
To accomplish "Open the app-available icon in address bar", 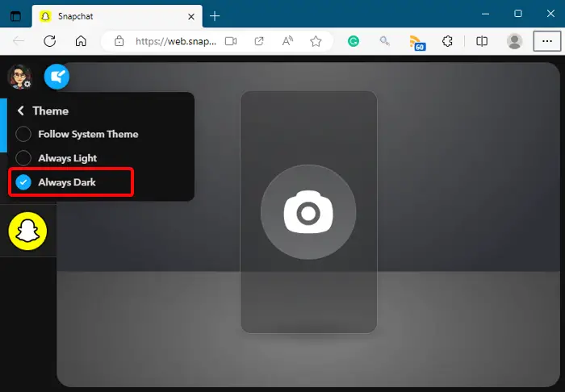I will [259, 41].
